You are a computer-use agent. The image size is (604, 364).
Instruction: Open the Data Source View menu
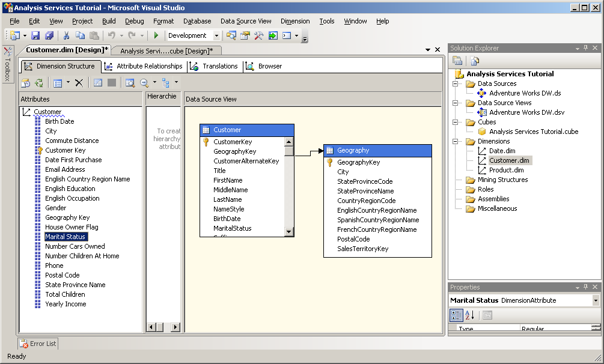click(246, 21)
